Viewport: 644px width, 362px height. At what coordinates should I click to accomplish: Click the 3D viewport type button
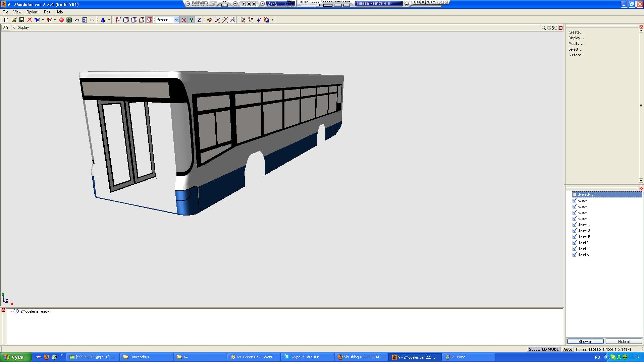pos(6,28)
